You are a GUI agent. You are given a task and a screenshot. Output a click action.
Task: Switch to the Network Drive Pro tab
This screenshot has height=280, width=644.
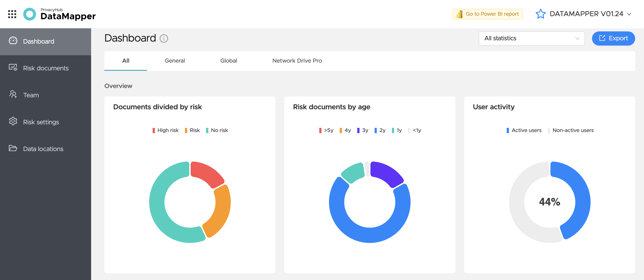tap(297, 61)
